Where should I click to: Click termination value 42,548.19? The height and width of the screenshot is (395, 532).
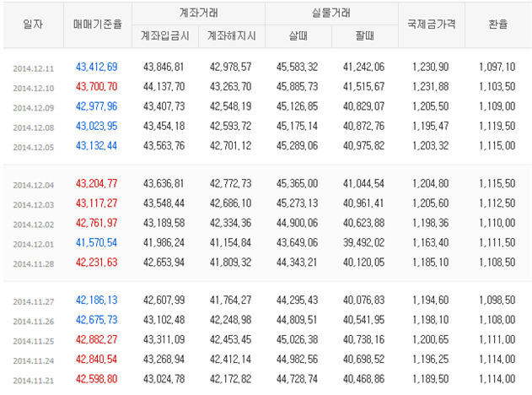[231, 106]
